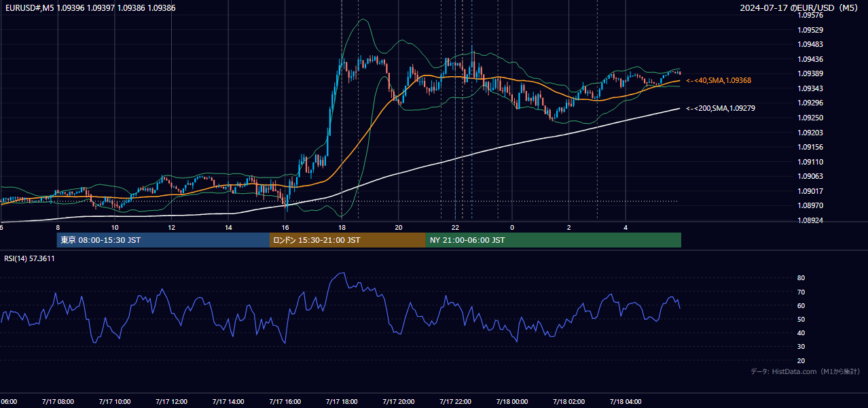
Task: Select the 40 SMA 1.09368 label
Action: (x=719, y=80)
